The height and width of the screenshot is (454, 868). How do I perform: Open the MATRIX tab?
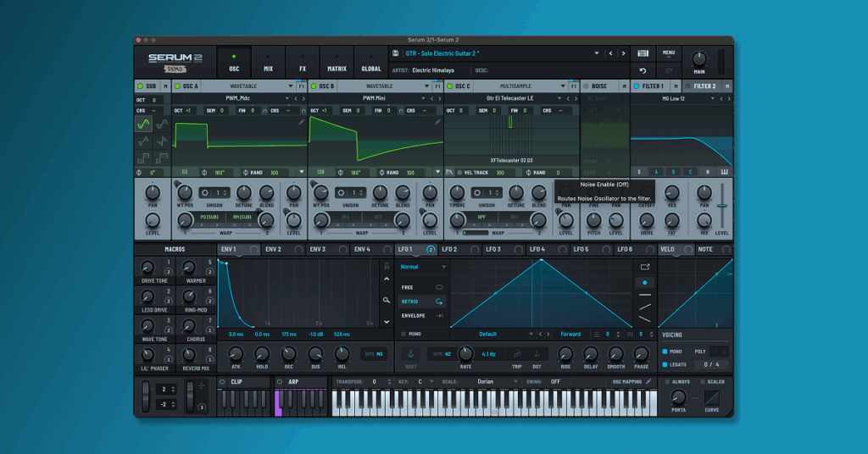point(337,63)
